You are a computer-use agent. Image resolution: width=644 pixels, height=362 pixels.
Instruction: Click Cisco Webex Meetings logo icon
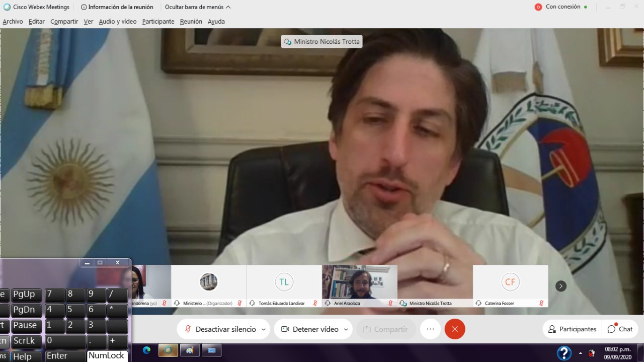point(7,7)
